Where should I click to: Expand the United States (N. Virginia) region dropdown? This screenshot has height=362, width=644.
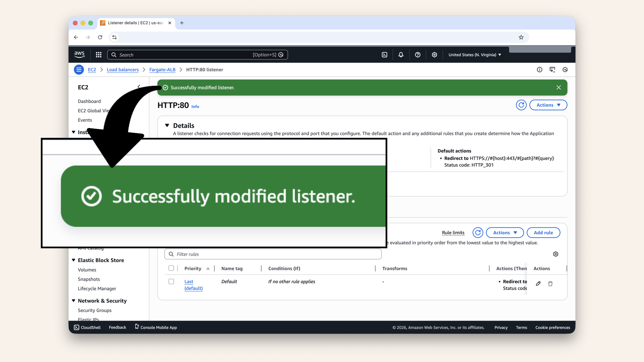coord(474,55)
